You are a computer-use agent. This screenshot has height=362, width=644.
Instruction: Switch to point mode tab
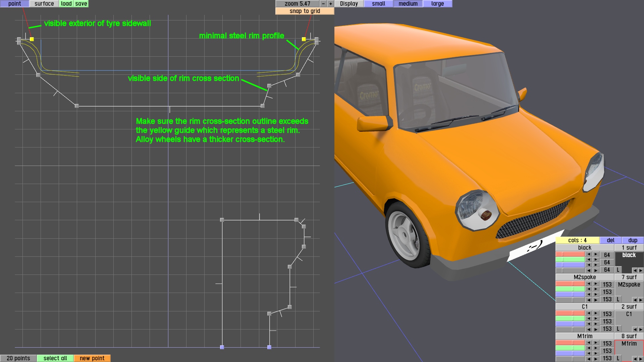tap(14, 4)
